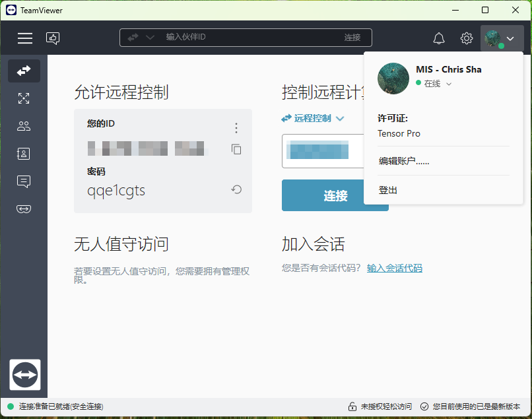532x419 pixels.
Task: Click the blurred ID number
Action: pos(147,148)
